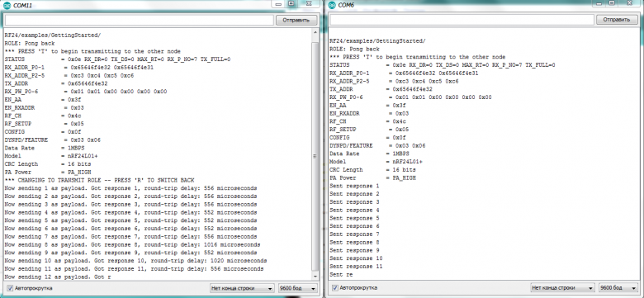Viewport: 644px width, 298px height.
Task: Open the 9600 бод dropdown in COM6
Action: pyautogui.click(x=618, y=288)
